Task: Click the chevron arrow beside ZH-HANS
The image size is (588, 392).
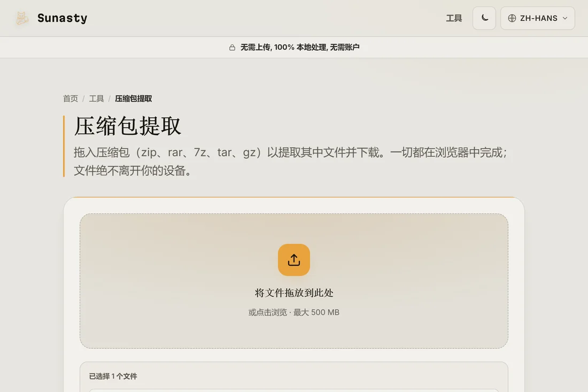Action: 565,18
